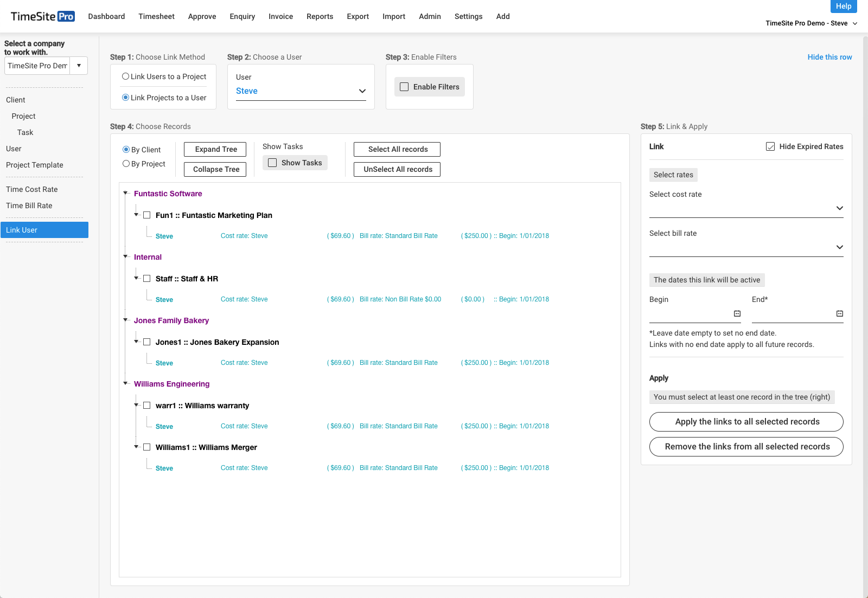Click the Expand Tree button
This screenshot has height=598, width=868.
pyautogui.click(x=216, y=149)
